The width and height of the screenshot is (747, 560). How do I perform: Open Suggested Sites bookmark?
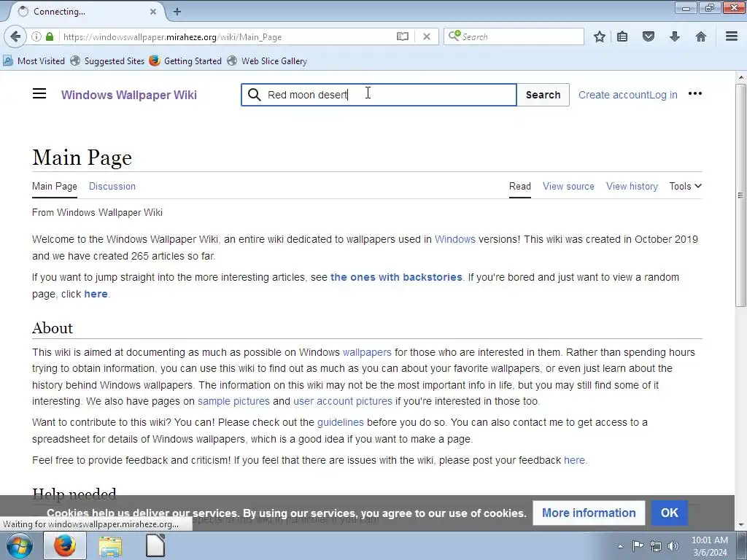pos(108,61)
